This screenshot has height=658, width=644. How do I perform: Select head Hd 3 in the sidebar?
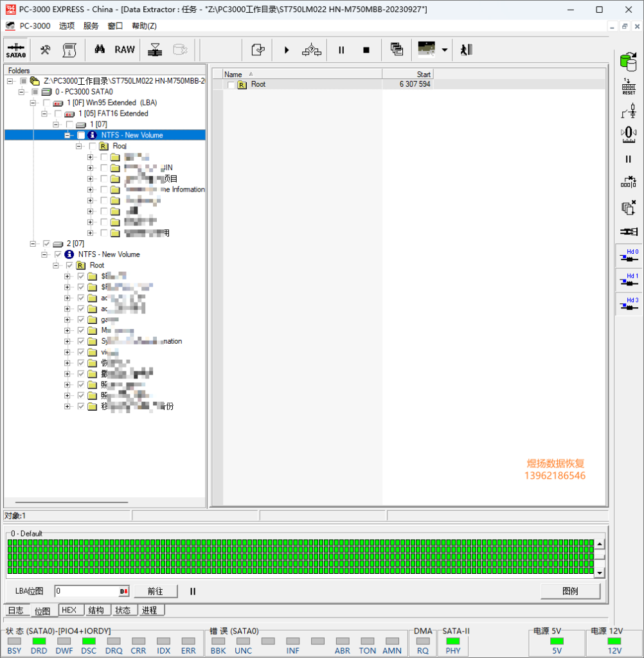[x=629, y=303]
